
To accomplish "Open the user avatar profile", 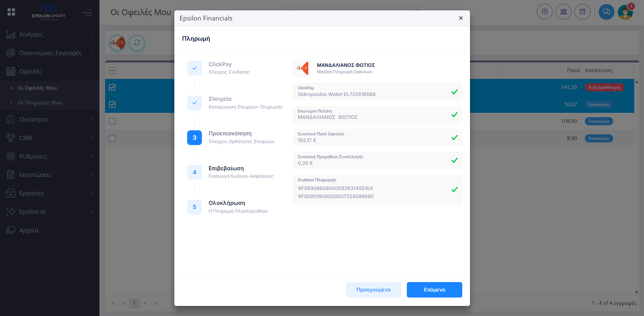I will pos(626,12).
